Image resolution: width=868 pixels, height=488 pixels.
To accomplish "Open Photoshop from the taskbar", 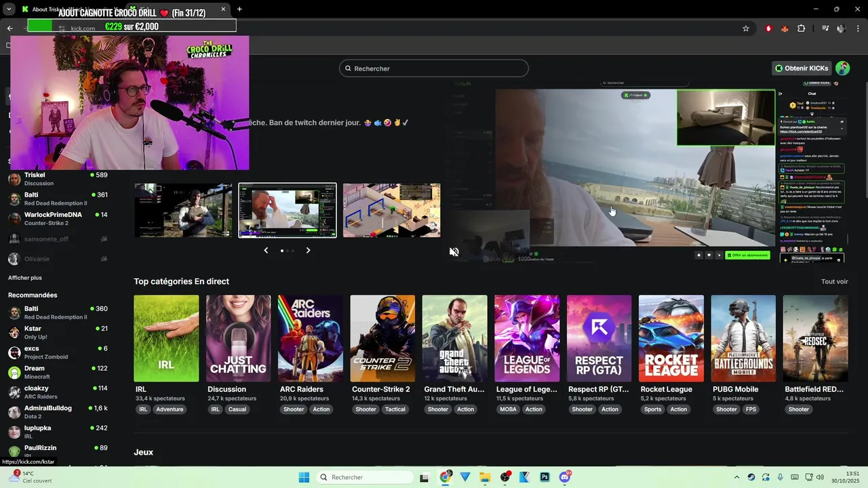I will click(545, 477).
